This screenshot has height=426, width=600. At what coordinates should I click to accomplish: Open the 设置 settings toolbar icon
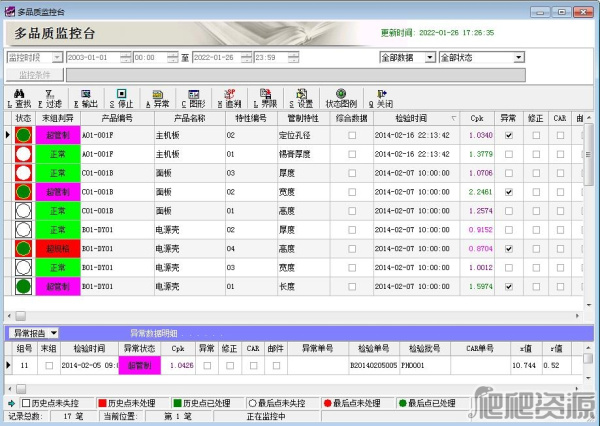pyautogui.click(x=302, y=94)
